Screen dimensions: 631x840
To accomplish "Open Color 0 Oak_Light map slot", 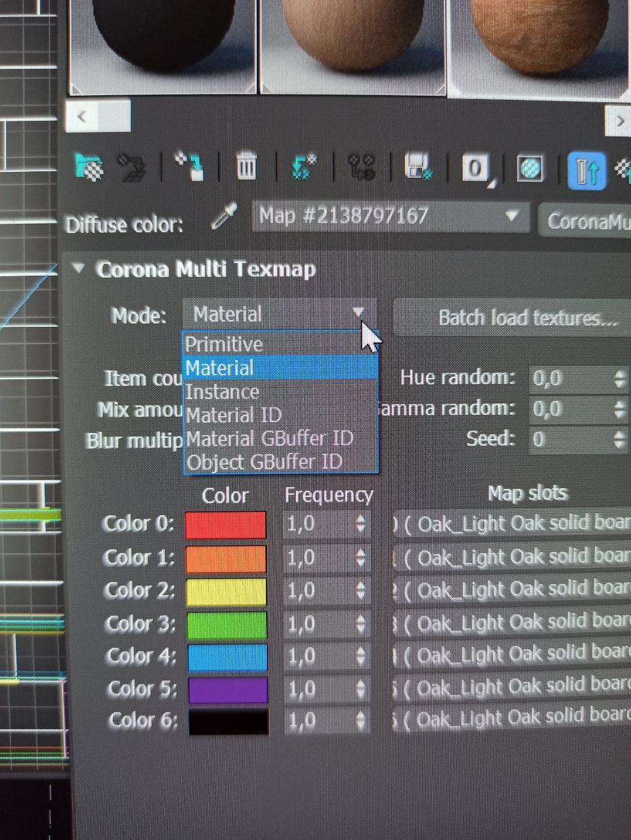I will point(512,524).
